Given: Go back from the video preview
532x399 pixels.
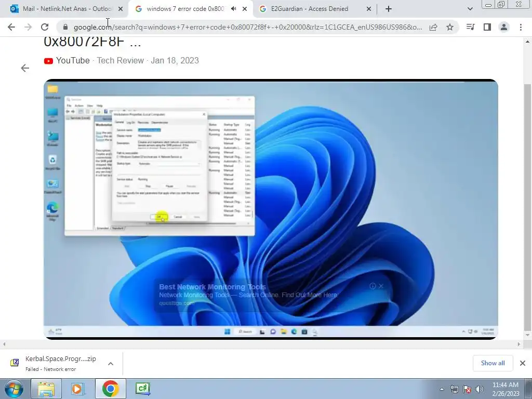Looking at the screenshot, I should (25, 68).
